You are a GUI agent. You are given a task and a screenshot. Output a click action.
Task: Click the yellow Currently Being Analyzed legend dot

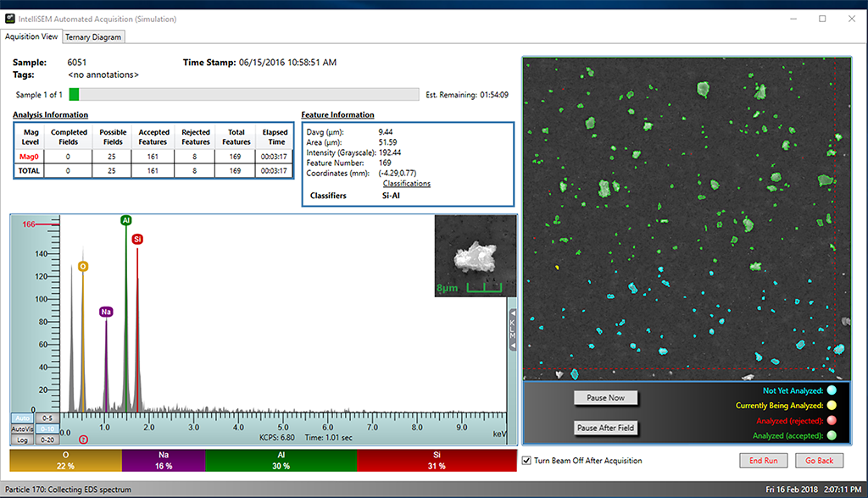click(x=832, y=406)
